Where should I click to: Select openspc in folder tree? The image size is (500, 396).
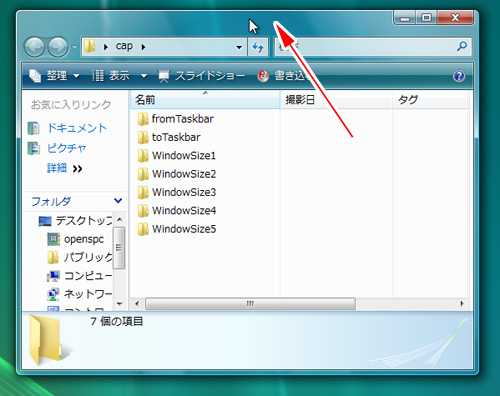84,239
